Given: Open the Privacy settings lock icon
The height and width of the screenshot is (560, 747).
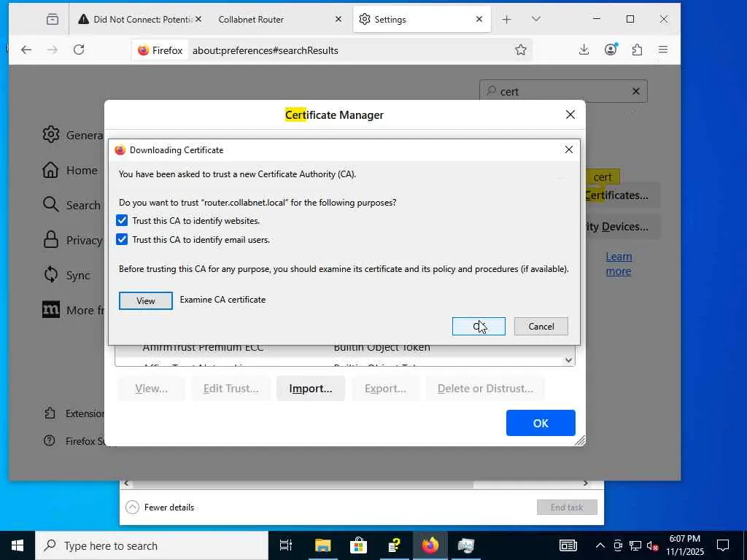Looking at the screenshot, I should coord(50,240).
